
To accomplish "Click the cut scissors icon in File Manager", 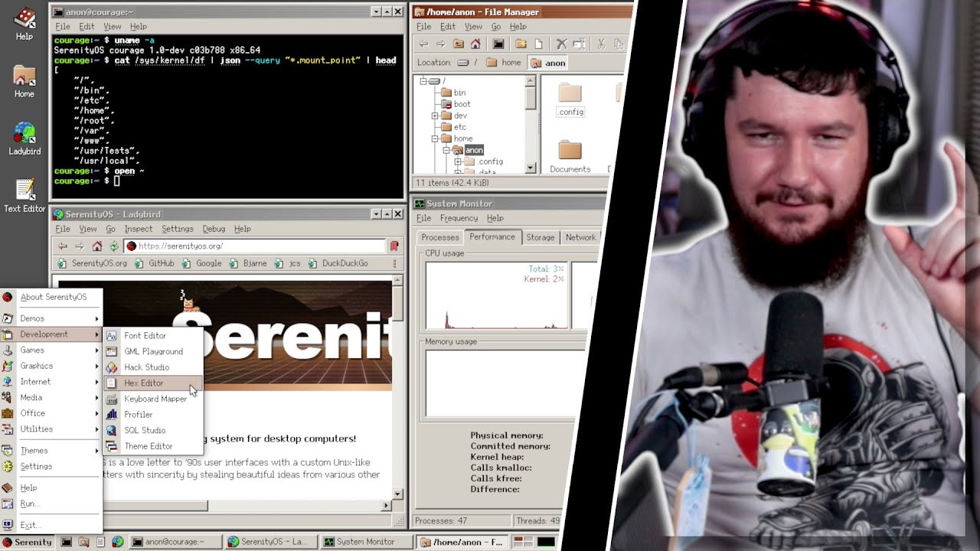I will [x=601, y=44].
